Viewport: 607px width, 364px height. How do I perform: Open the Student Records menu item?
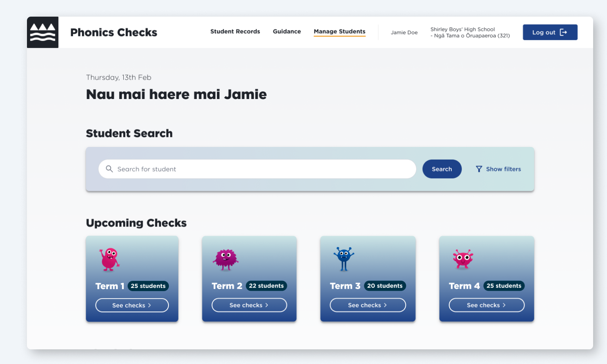tap(235, 32)
